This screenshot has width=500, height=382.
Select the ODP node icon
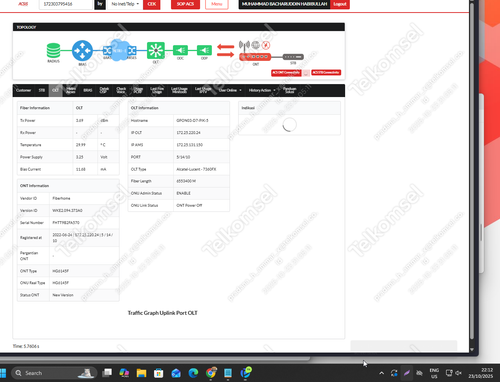[x=204, y=50]
